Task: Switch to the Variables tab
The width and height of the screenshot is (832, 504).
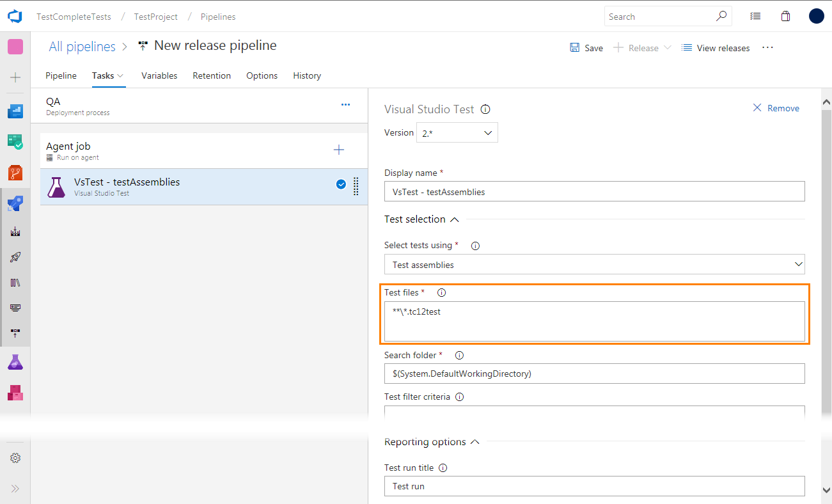Action: click(159, 75)
